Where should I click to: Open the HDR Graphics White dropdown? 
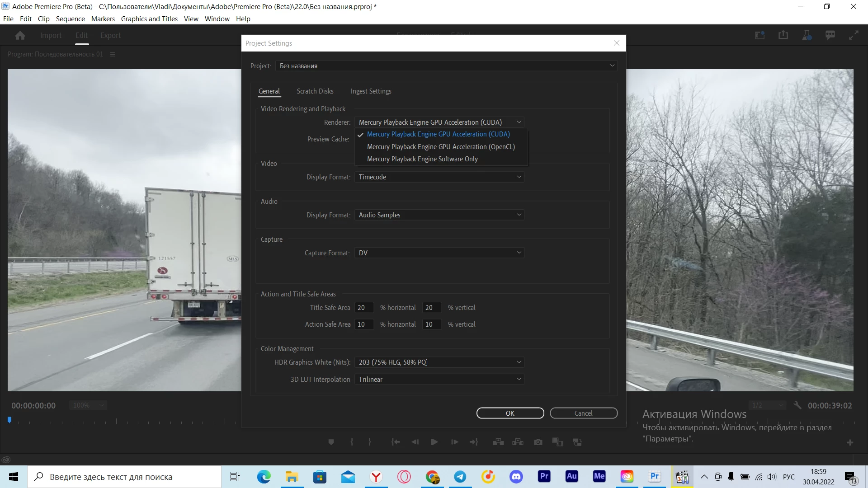click(439, 362)
